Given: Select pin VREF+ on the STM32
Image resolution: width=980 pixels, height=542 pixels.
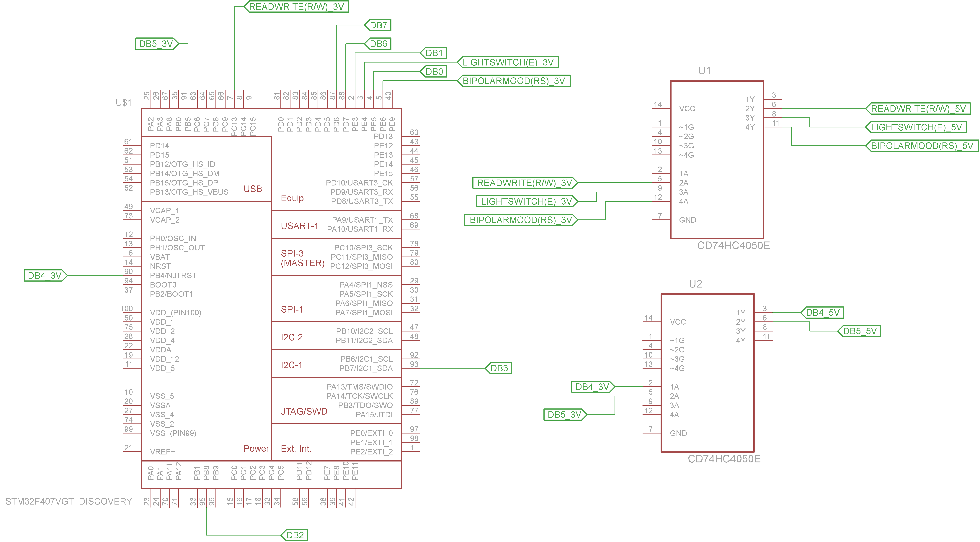Looking at the screenshot, I should point(162,452).
